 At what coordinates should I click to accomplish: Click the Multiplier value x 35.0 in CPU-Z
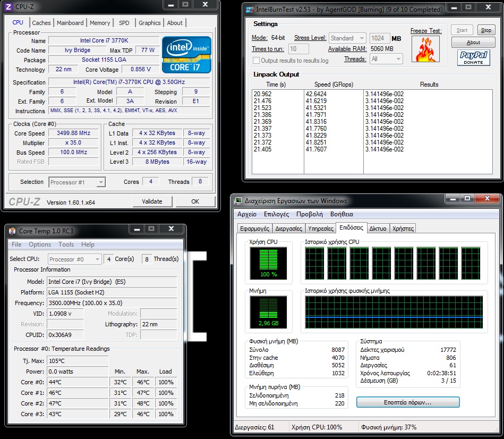(73, 142)
